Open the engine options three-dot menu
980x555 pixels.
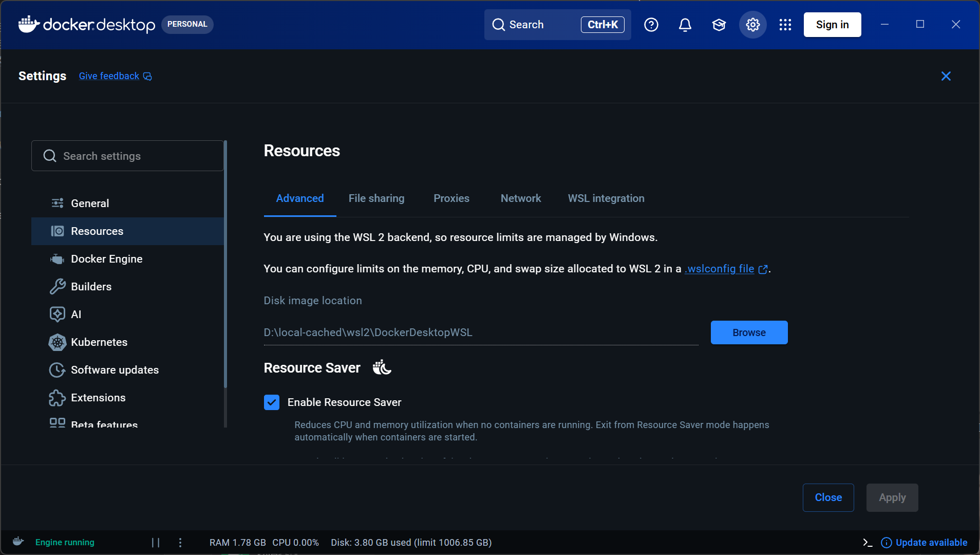click(x=180, y=543)
